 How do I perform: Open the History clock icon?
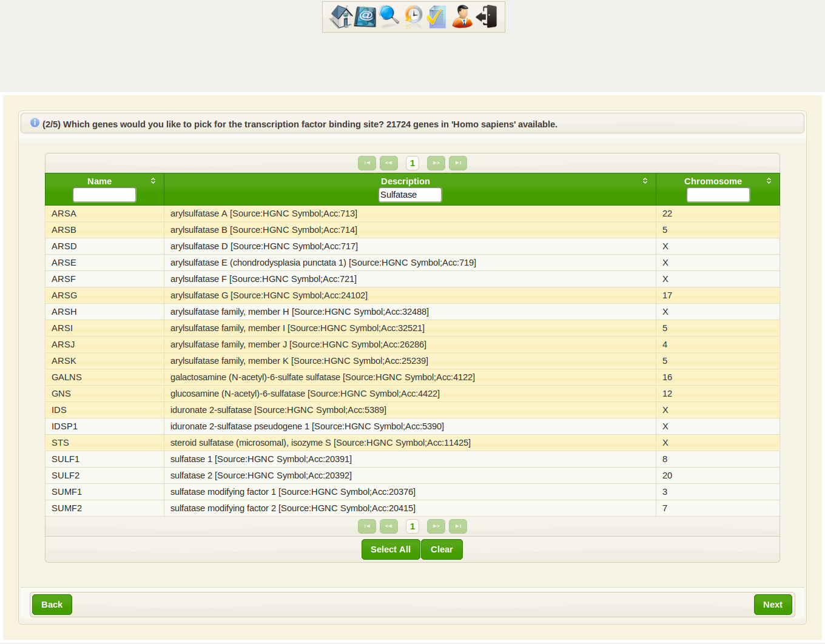coord(412,16)
